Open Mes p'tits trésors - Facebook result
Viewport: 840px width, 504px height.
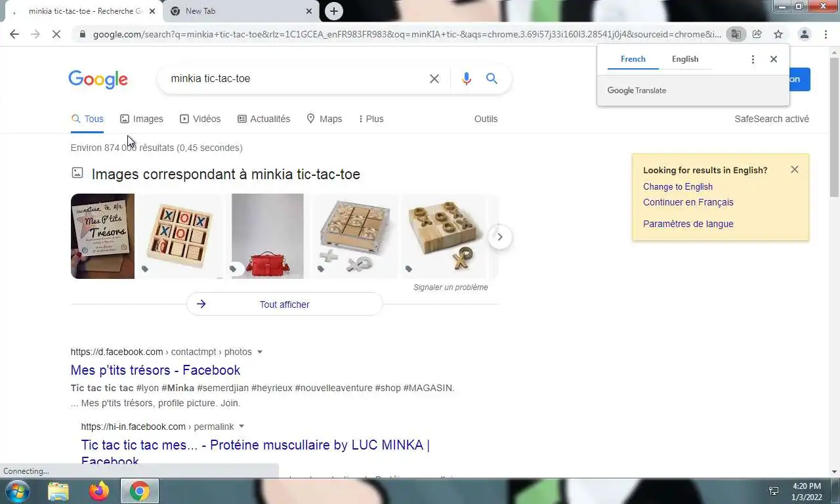156,370
